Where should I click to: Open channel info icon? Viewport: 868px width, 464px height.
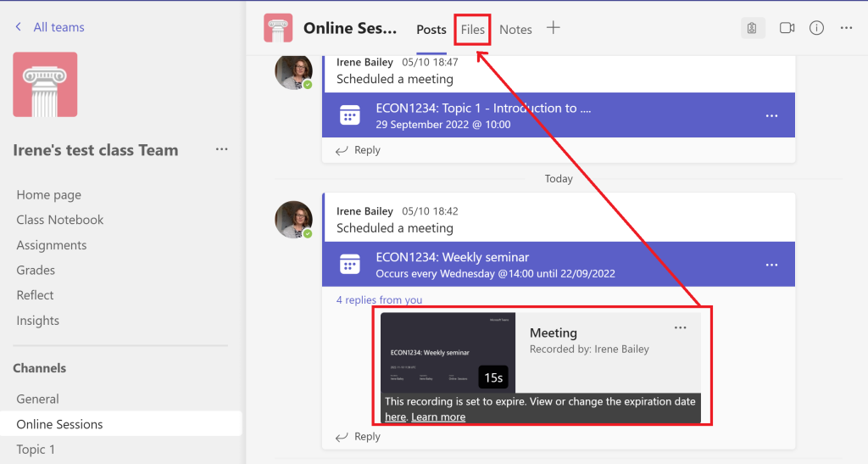(816, 28)
